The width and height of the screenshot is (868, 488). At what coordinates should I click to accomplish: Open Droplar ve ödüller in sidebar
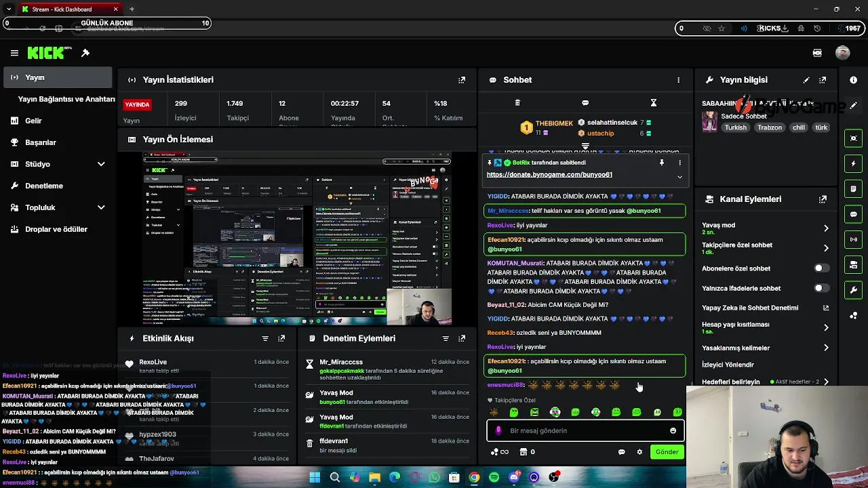56,229
